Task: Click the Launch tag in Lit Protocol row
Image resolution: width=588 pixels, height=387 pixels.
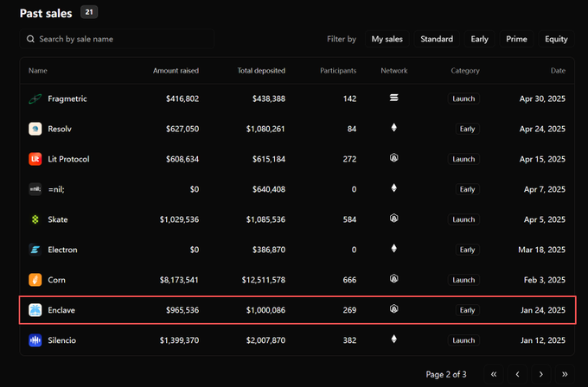Action: (x=463, y=159)
